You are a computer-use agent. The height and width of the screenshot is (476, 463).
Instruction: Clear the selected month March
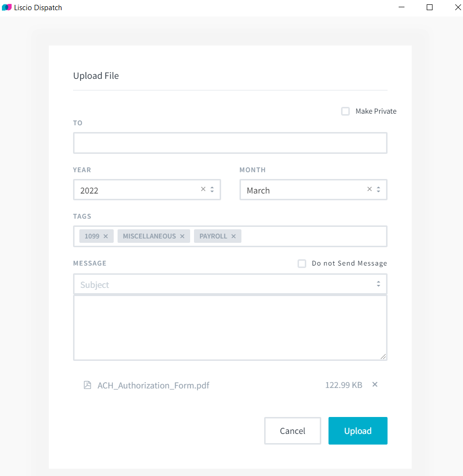(x=370, y=189)
